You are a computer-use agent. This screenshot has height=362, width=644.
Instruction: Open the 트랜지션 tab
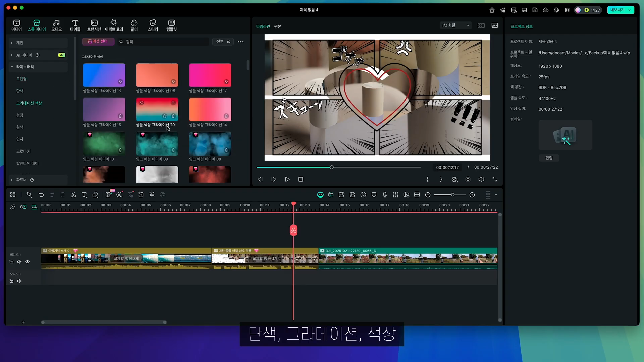pos(94,25)
